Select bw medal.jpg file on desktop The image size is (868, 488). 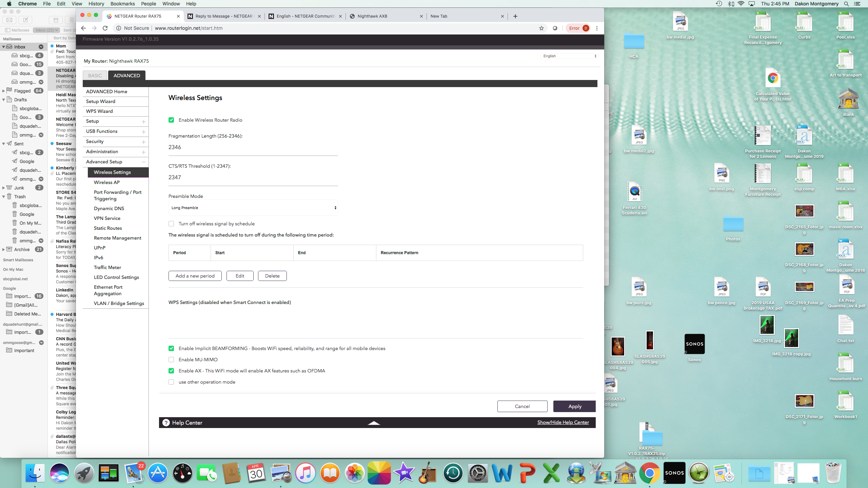680,26
